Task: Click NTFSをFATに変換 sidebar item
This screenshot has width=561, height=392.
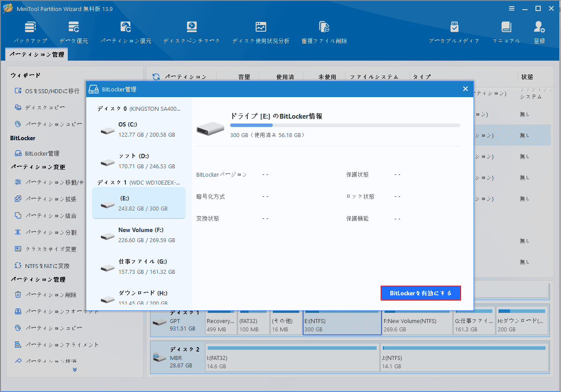Action: coord(42,266)
